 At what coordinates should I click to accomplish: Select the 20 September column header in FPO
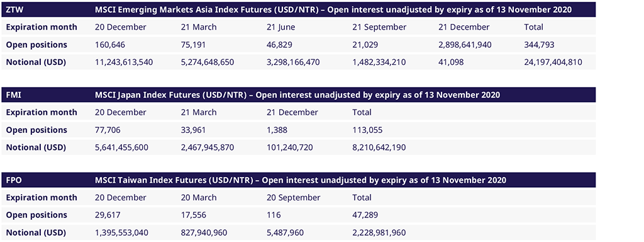[293, 197]
